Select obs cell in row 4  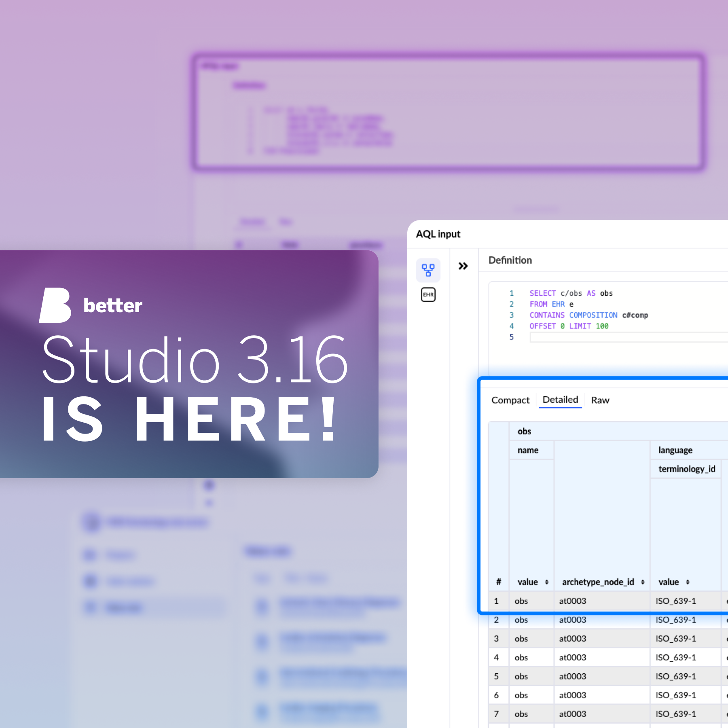pos(531,658)
